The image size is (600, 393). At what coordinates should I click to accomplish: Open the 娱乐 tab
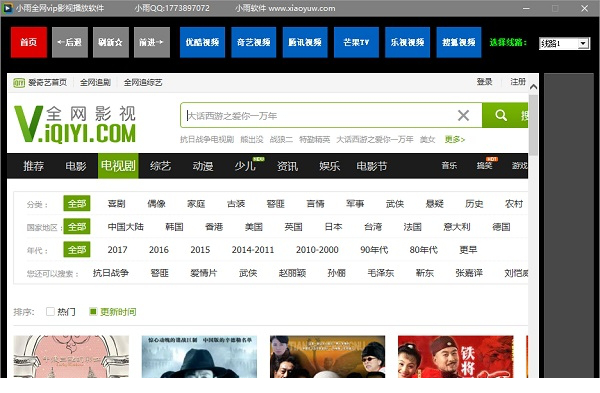coord(330,166)
